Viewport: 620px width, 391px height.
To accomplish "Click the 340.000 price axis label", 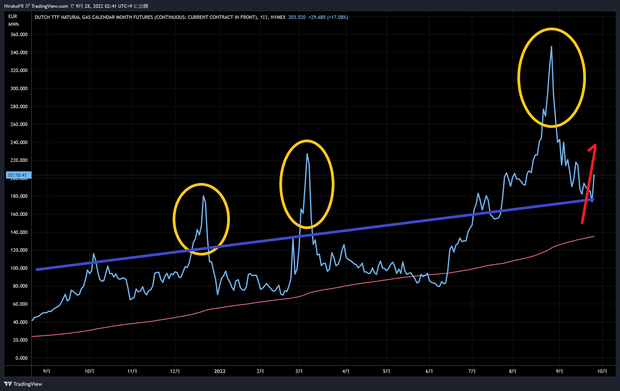I will point(19,53).
